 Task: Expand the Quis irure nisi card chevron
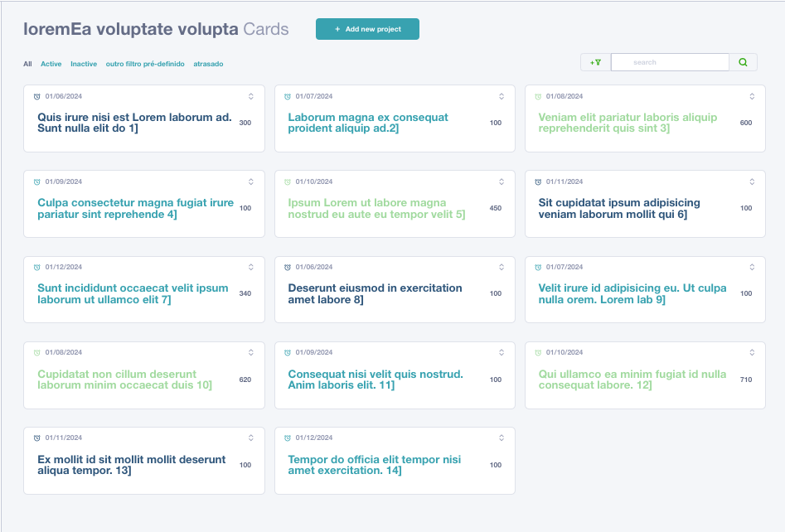[x=251, y=97]
